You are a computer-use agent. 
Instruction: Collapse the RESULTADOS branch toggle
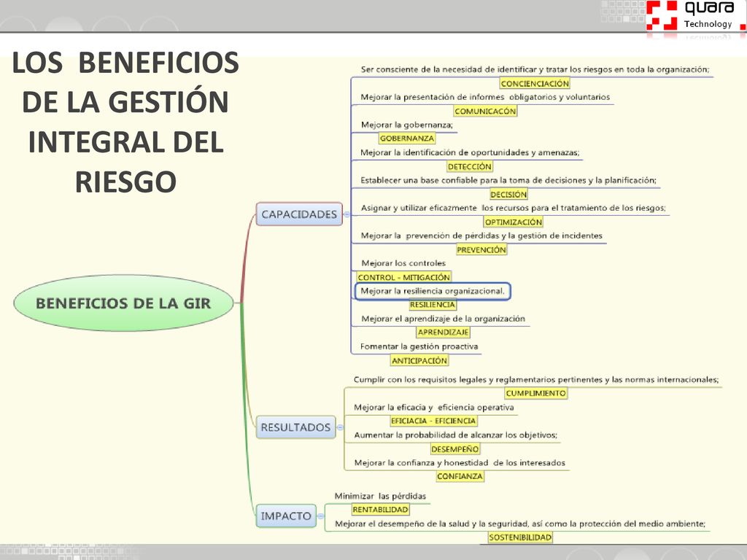[x=340, y=427]
